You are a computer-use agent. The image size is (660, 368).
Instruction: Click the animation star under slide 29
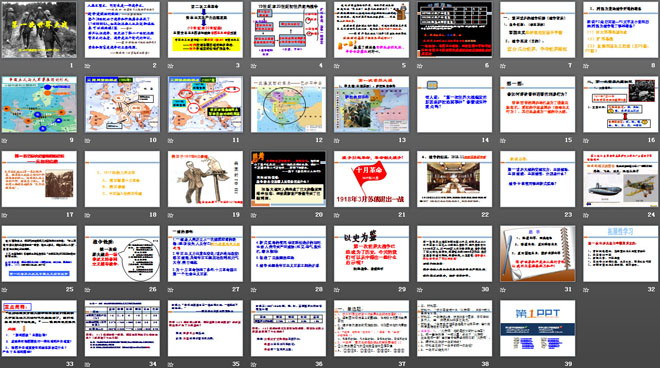click(337, 290)
